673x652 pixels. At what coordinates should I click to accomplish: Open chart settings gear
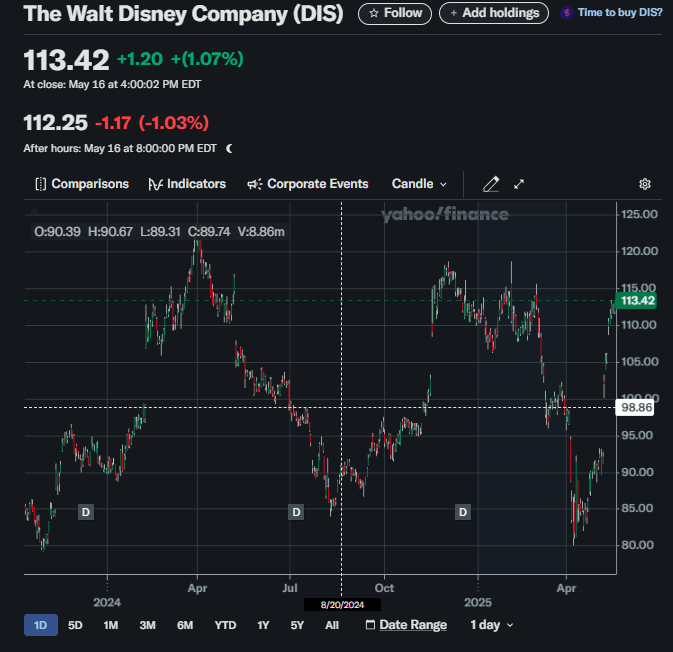(x=645, y=184)
